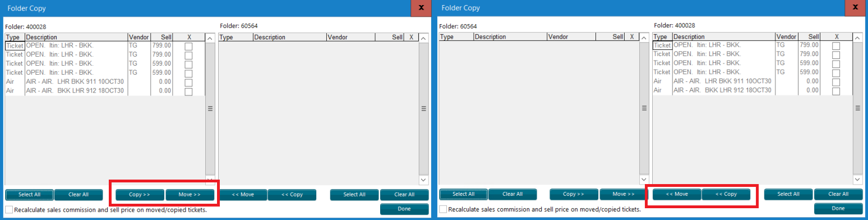The height and width of the screenshot is (220, 868).
Task: Click << Copy button in the left window
Action: tap(292, 195)
